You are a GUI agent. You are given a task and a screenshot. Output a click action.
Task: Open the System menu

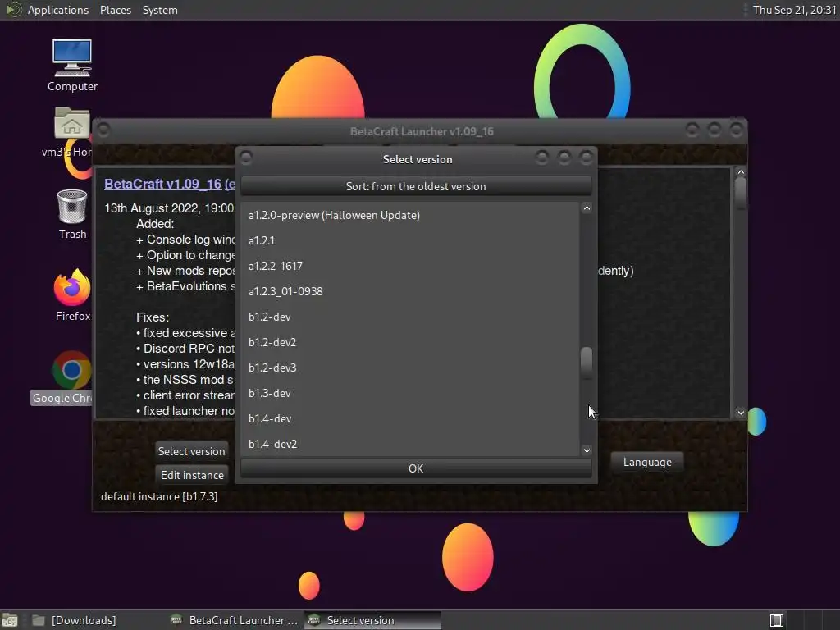click(160, 10)
